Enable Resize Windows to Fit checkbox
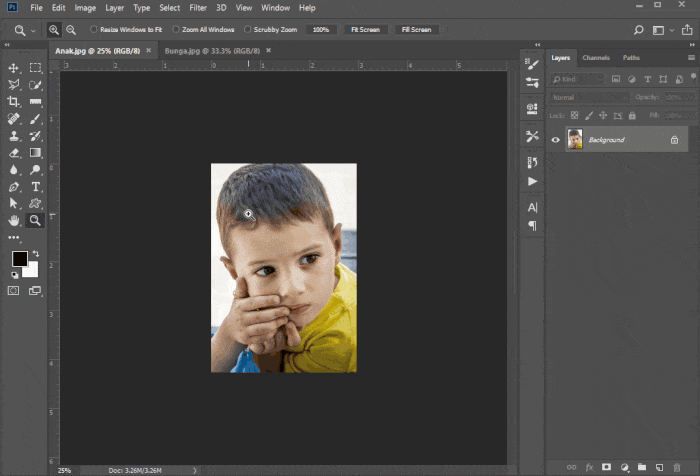 (x=93, y=29)
